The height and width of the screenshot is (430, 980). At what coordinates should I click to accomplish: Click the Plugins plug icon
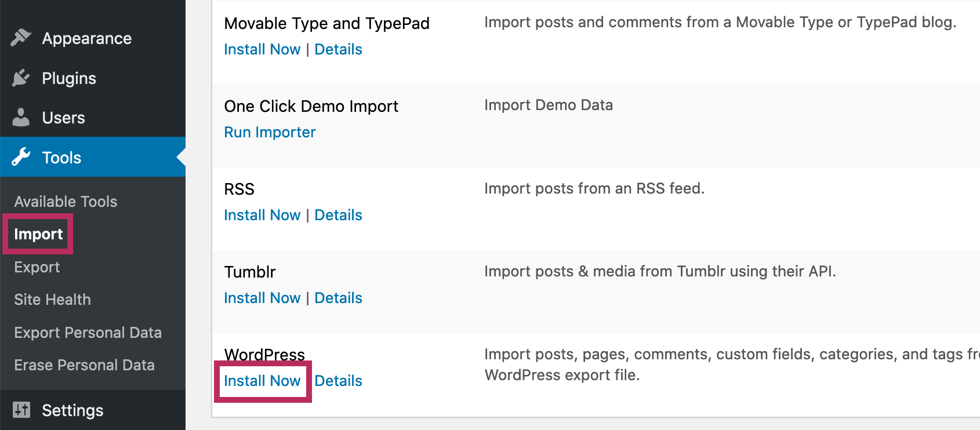point(21,78)
